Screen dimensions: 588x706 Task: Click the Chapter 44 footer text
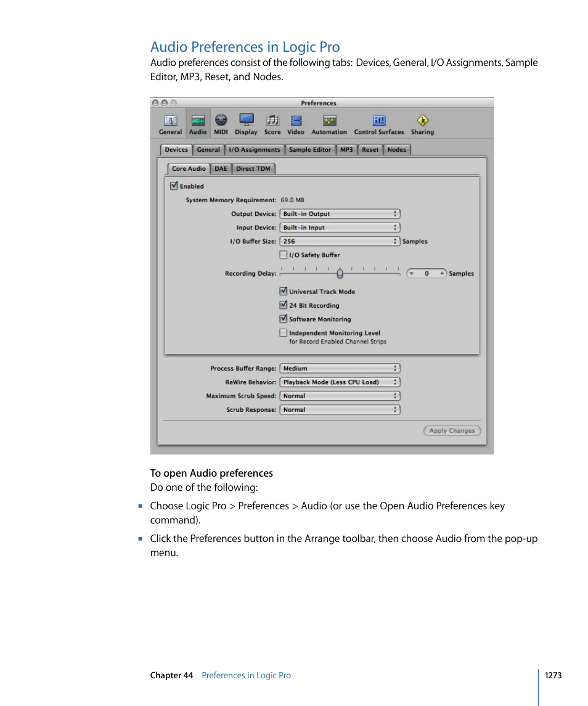point(171,675)
